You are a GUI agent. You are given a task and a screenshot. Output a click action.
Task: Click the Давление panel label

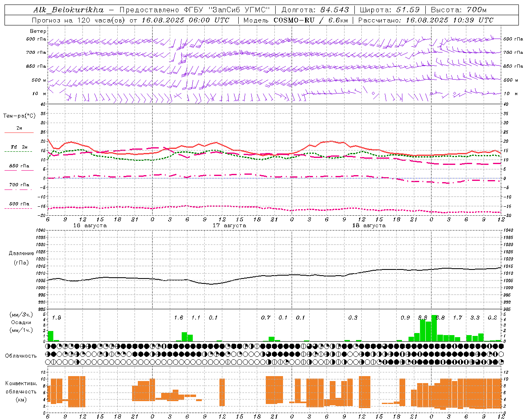[x=21, y=253]
